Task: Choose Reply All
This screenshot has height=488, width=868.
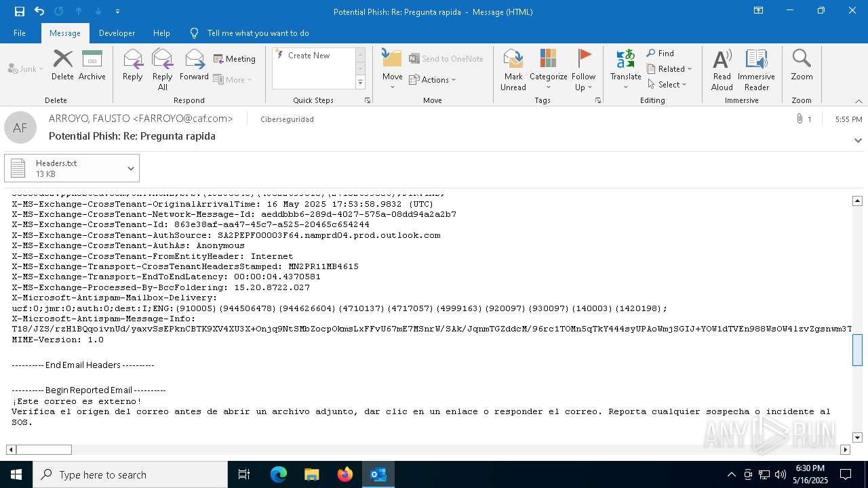Action: point(163,70)
